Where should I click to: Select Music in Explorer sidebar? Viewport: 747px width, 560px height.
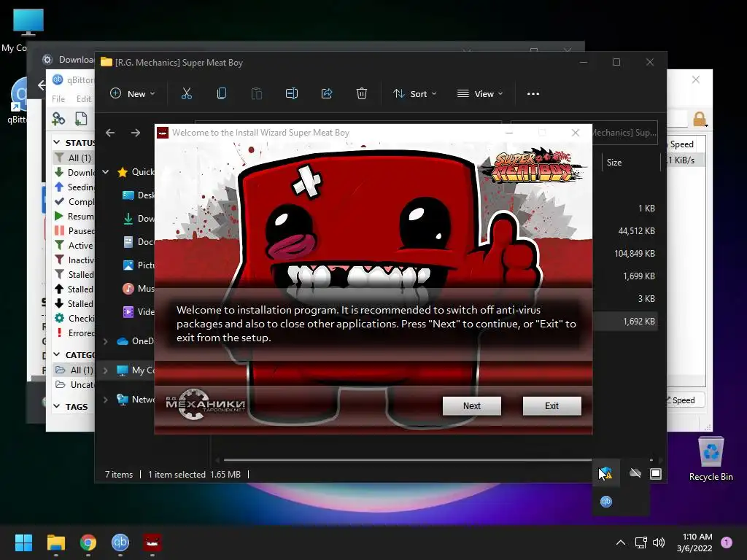tap(138, 289)
